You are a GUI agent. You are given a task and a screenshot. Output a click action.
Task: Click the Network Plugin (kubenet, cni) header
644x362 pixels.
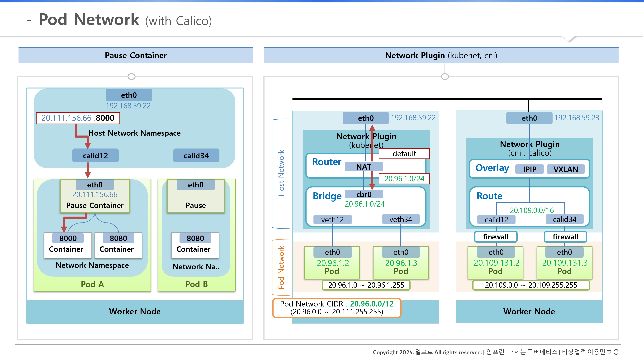441,55
